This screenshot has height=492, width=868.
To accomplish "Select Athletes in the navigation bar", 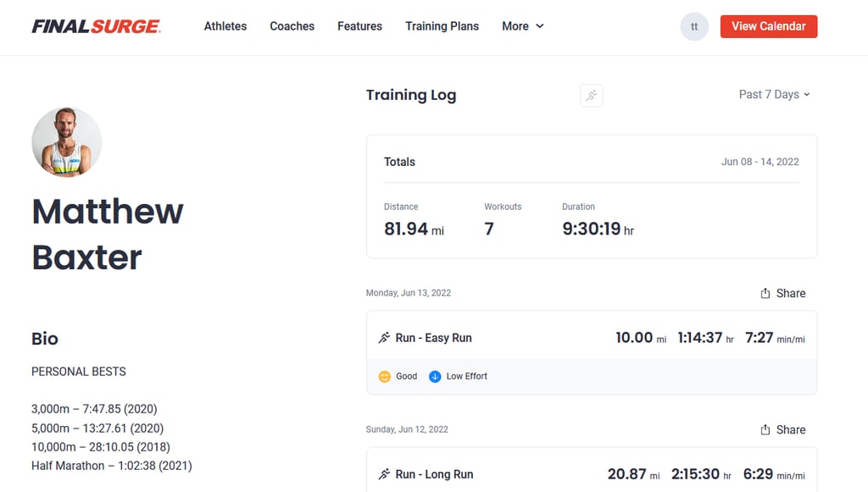I will 225,26.
